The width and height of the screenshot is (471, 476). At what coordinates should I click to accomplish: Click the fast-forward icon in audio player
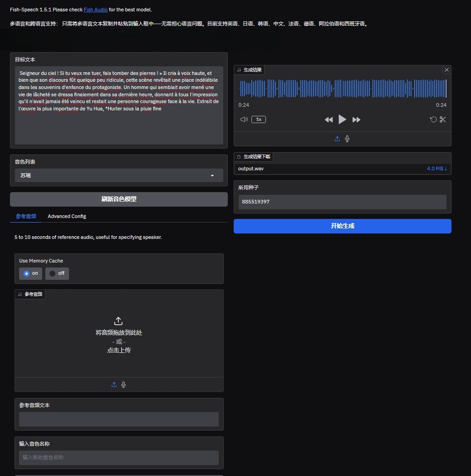pyautogui.click(x=356, y=119)
